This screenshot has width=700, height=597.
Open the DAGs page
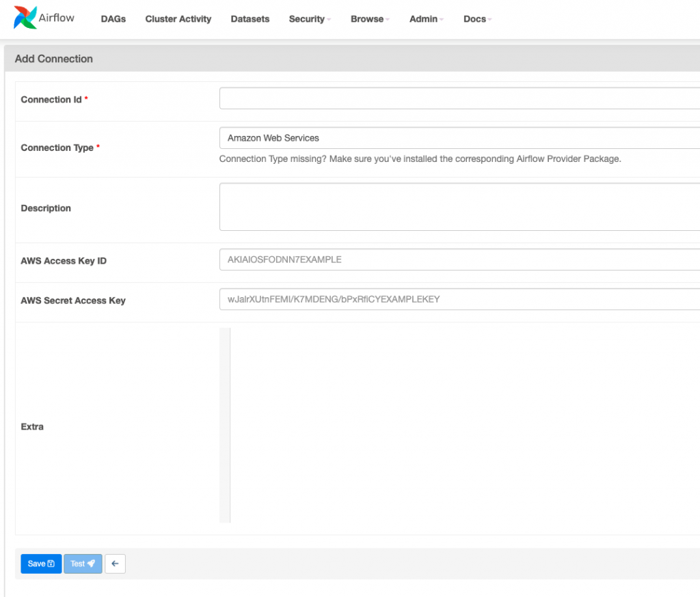[113, 18]
